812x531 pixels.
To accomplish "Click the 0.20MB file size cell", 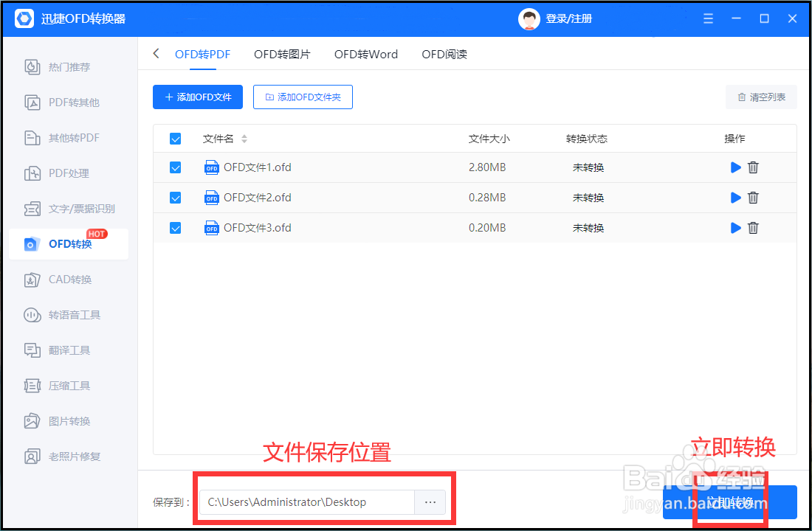I will (487, 228).
